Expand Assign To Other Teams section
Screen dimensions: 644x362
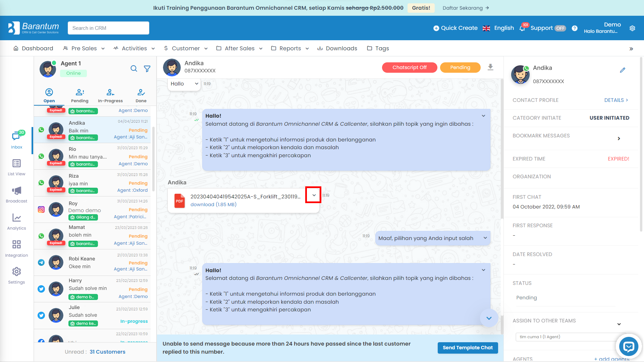point(619,324)
